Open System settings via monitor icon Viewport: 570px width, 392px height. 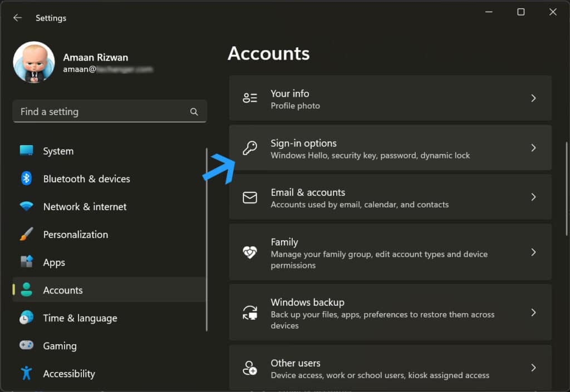[x=26, y=151]
